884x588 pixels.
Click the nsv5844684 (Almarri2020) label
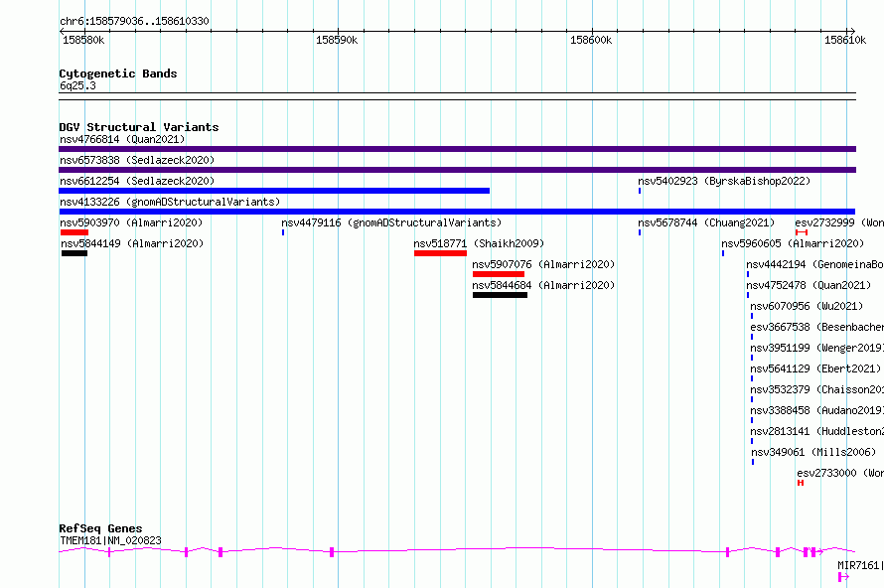(543, 285)
